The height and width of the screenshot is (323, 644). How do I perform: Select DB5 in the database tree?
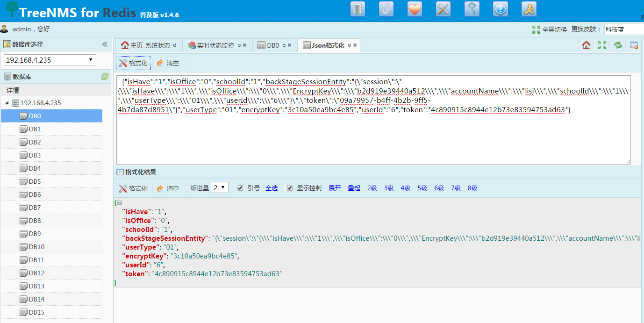coord(35,181)
